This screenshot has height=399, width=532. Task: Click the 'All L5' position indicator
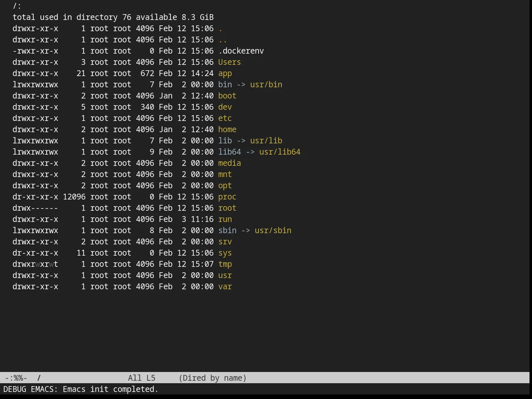[141, 378]
